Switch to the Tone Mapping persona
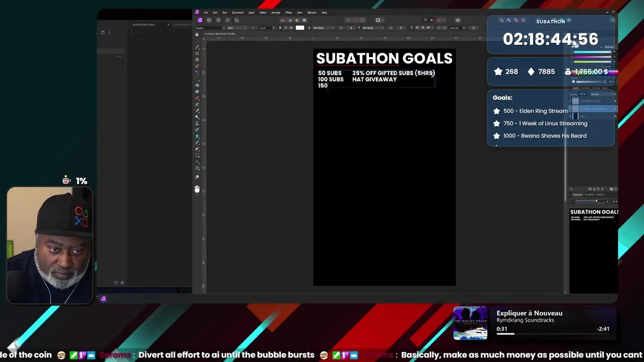 tap(227, 20)
